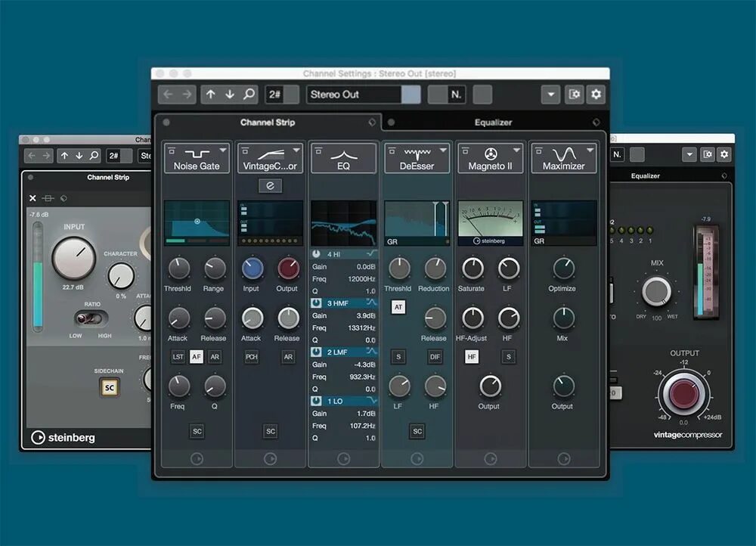The width and height of the screenshot is (756, 546).
Task: Toggle Noise Gate LST button
Action: pyautogui.click(x=178, y=357)
